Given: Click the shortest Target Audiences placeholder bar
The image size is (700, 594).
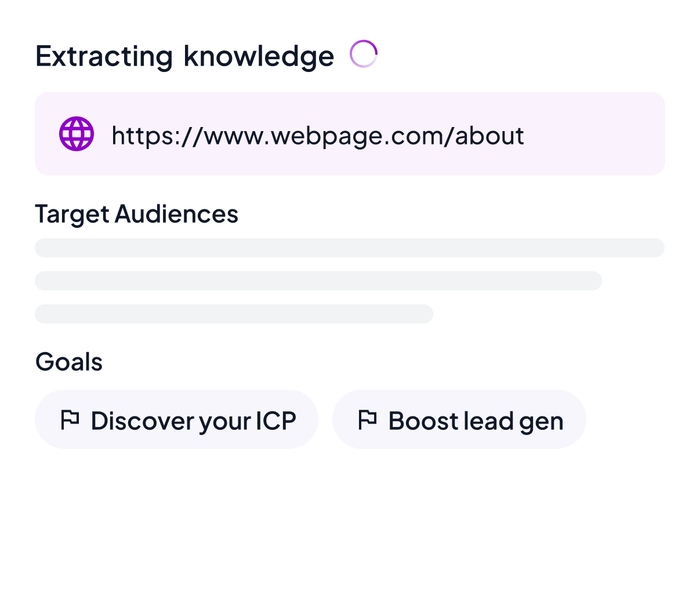Looking at the screenshot, I should click(x=234, y=314).
